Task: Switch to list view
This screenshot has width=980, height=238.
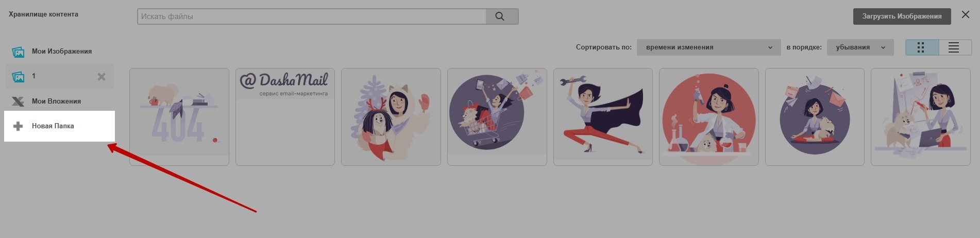Action: (x=954, y=47)
